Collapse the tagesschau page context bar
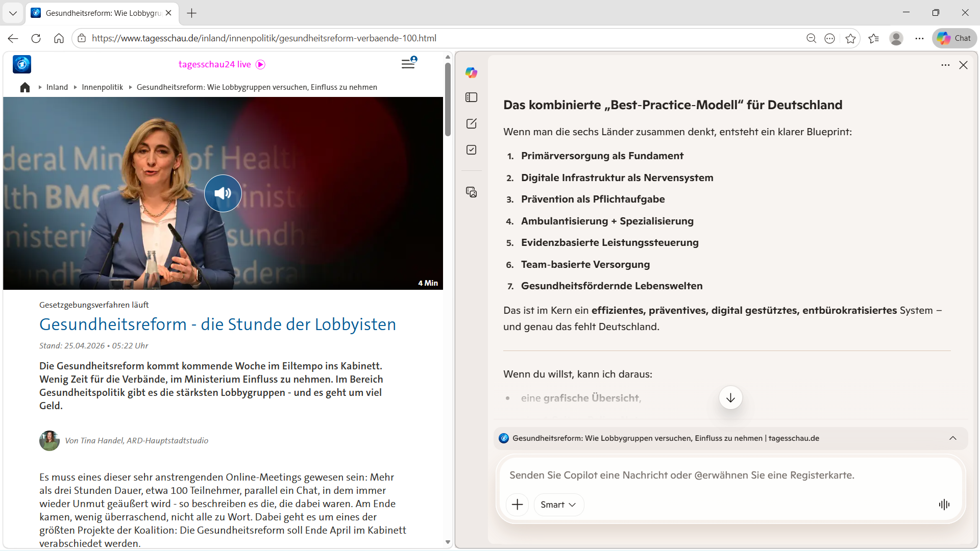Screen dimensions: 980x551 pos(952,438)
